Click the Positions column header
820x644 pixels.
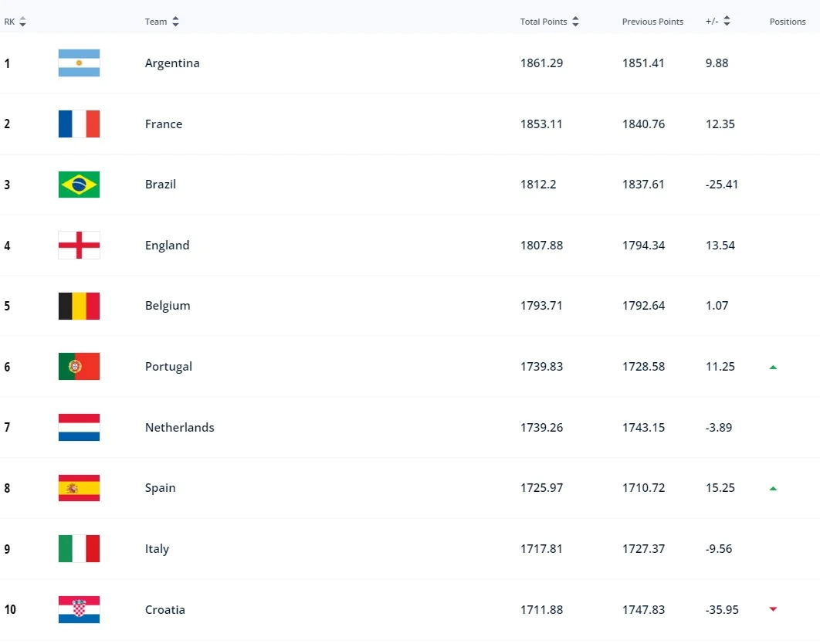[x=787, y=22]
